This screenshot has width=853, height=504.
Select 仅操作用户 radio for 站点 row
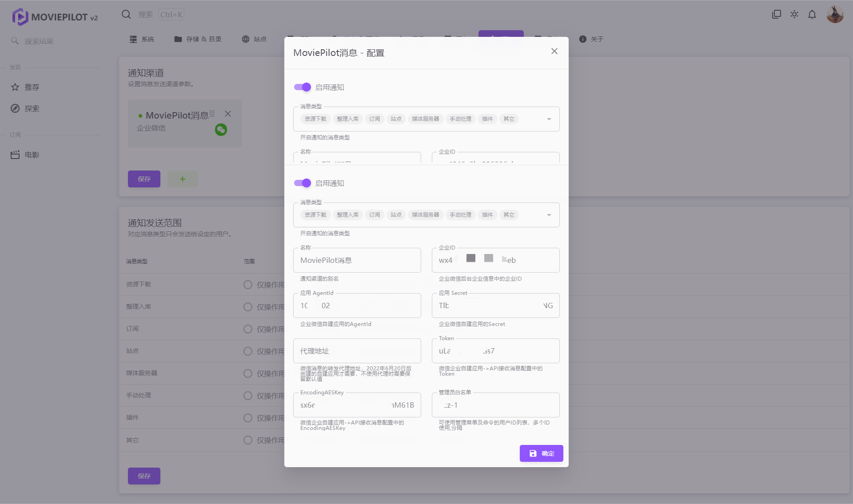pyautogui.click(x=248, y=351)
